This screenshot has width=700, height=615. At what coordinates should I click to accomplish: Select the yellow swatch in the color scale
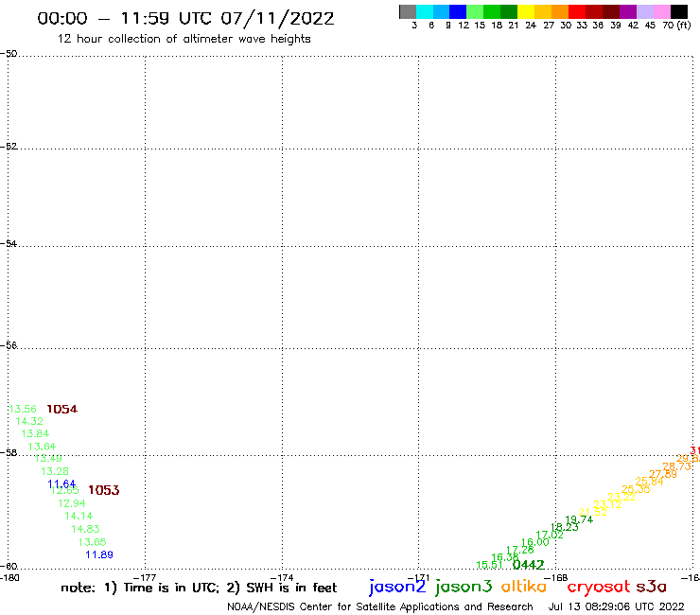point(526,11)
